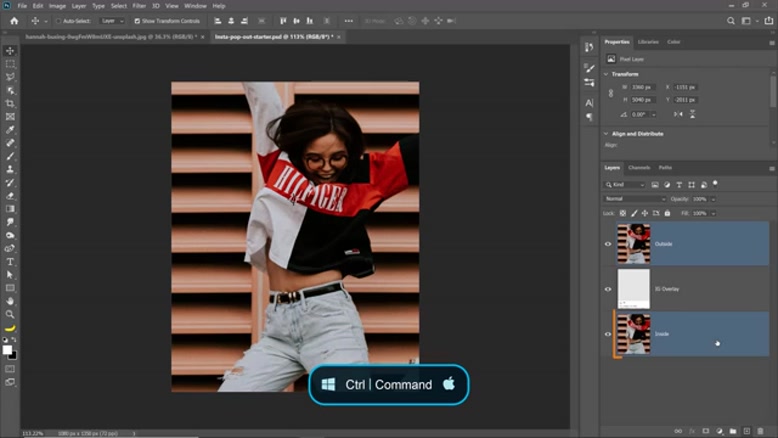Screen dimensions: 778x438
Task: Select the Clone Stamp tool
Action: (x=10, y=169)
